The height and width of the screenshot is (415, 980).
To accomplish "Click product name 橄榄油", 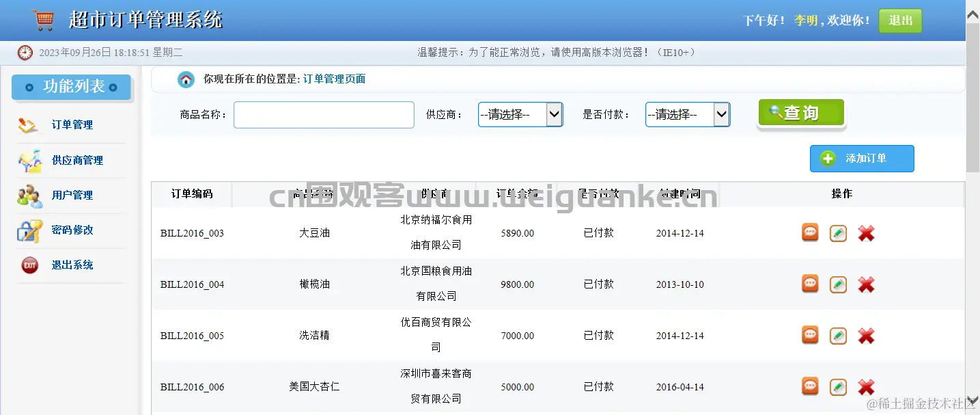I will pos(314,284).
